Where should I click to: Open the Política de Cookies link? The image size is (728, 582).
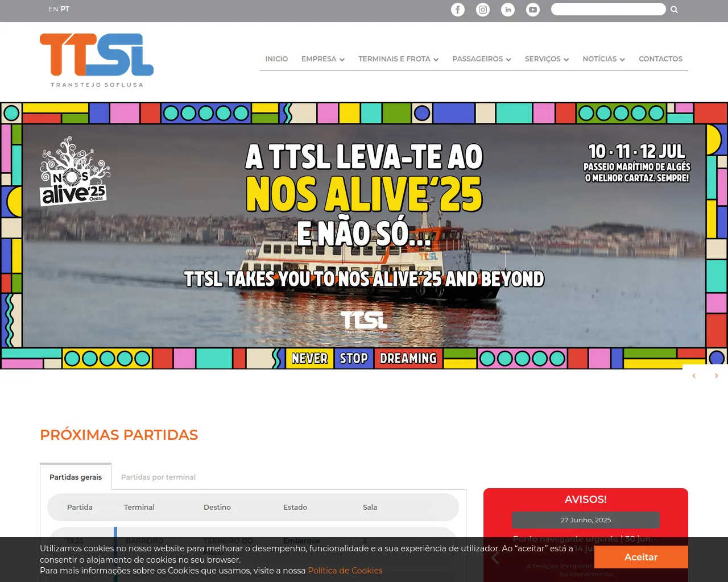coord(345,571)
